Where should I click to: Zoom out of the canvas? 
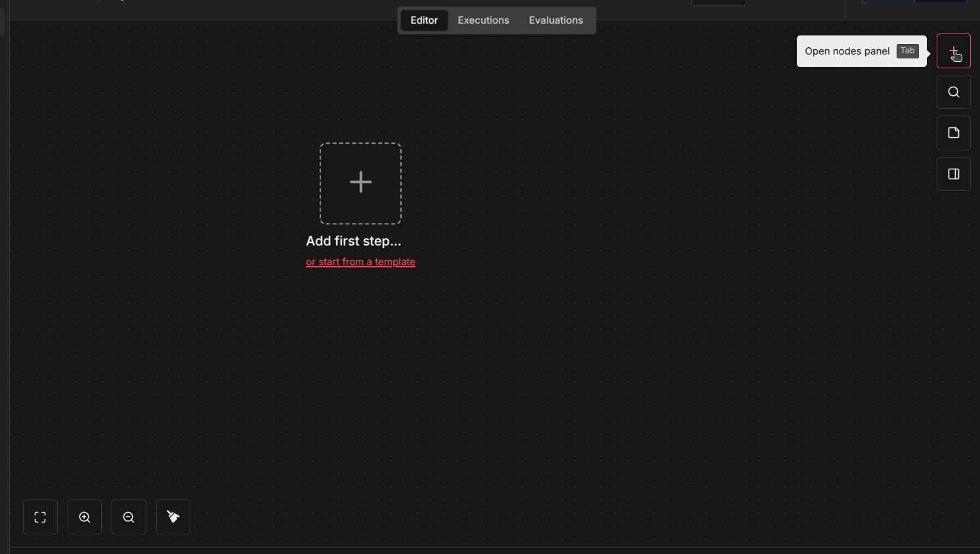tap(129, 517)
